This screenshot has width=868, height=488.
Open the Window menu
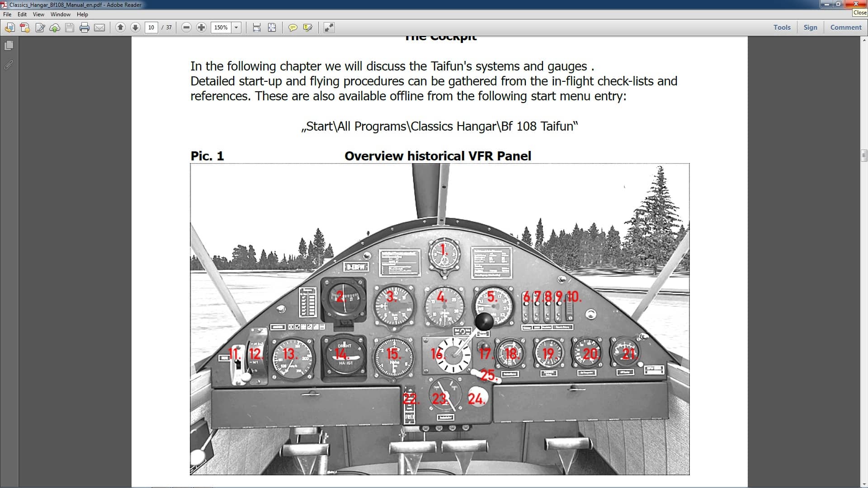60,14
